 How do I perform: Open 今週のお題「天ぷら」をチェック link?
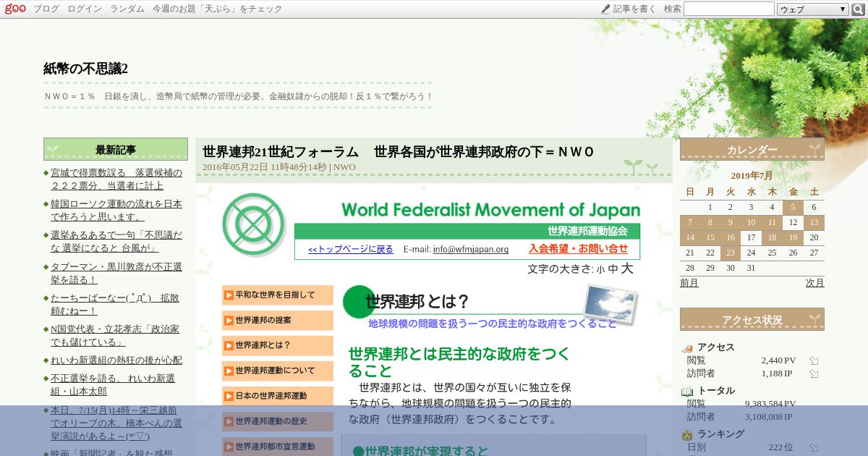[x=217, y=9]
